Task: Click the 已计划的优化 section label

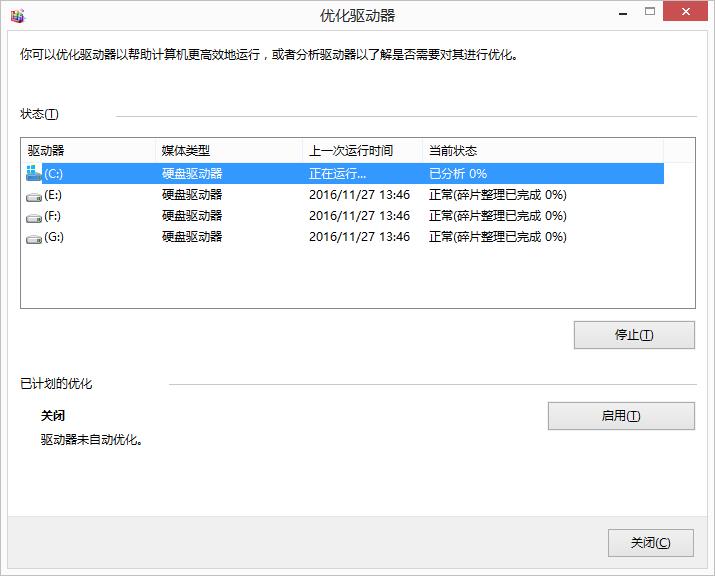Action: coord(56,384)
